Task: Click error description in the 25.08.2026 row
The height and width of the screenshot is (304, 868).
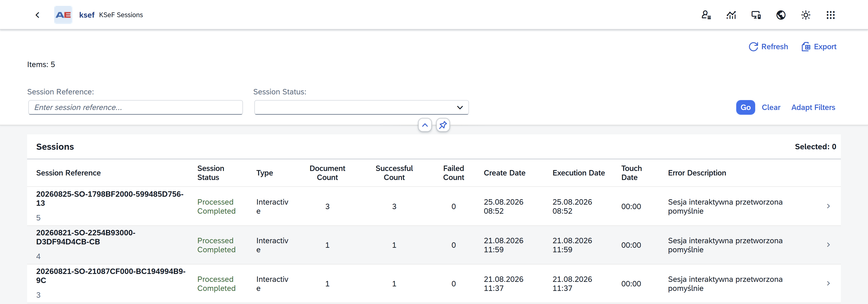Action: click(725, 206)
